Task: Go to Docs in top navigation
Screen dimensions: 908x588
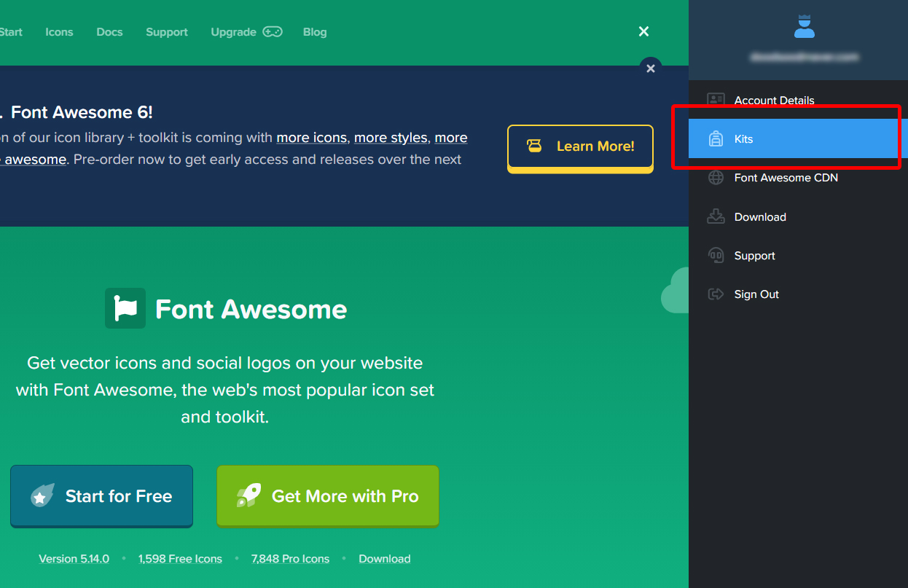Action: click(x=109, y=32)
